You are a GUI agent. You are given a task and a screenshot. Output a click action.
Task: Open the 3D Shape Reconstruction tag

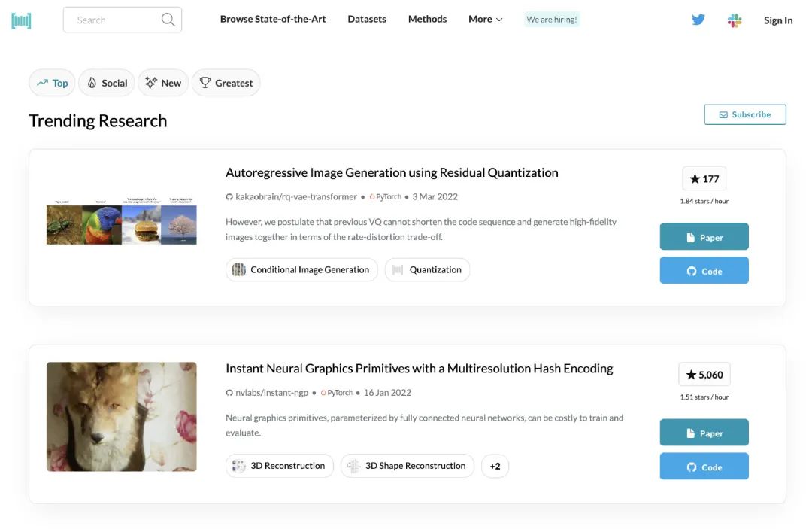[407, 466]
